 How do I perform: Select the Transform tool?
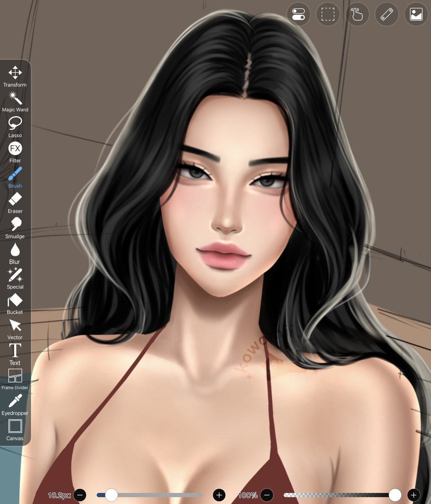coord(15,76)
